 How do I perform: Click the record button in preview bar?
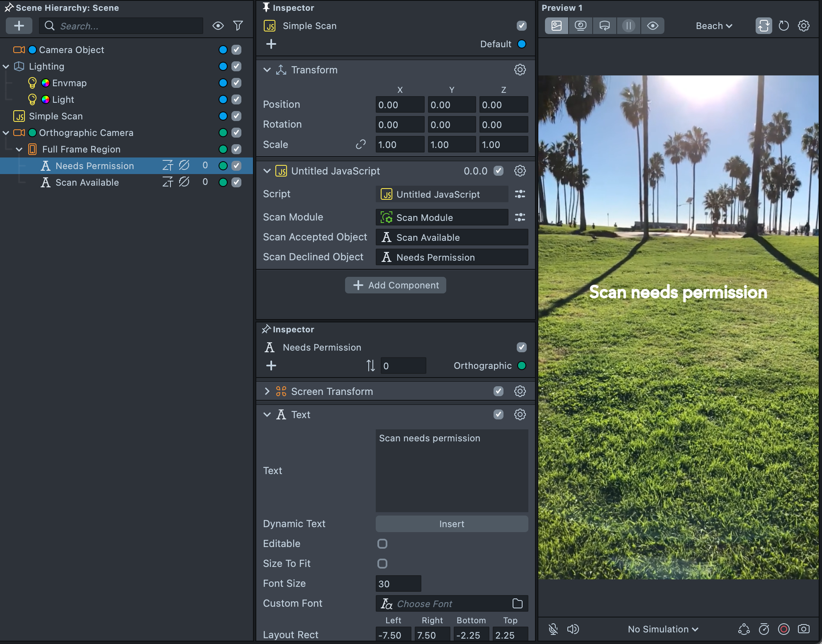[x=783, y=629]
